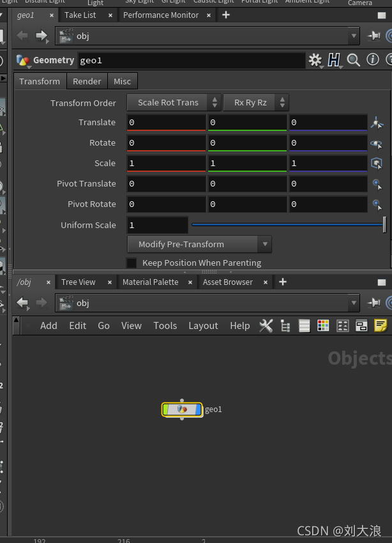Image resolution: width=392 pixels, height=543 pixels.
Task: Go back in the parameter pane path
Action: click(22, 35)
